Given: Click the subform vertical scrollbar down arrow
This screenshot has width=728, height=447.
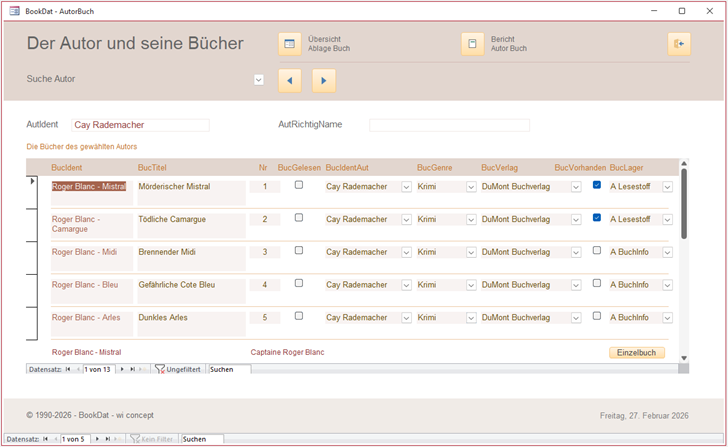Looking at the screenshot, I should coord(684,357).
